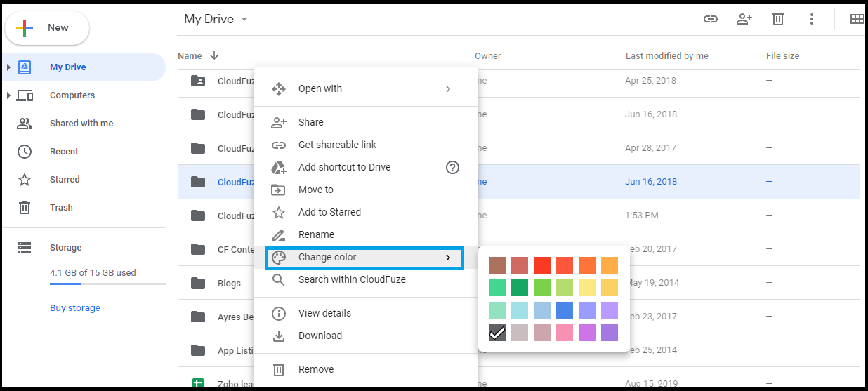
Task: Click the pencil icon beside Rename
Action: pyautogui.click(x=279, y=234)
